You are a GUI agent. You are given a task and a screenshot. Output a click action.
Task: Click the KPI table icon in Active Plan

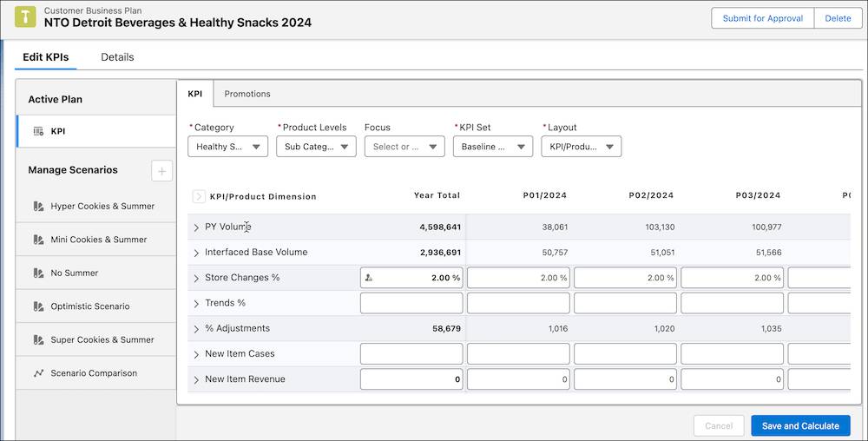pos(38,131)
